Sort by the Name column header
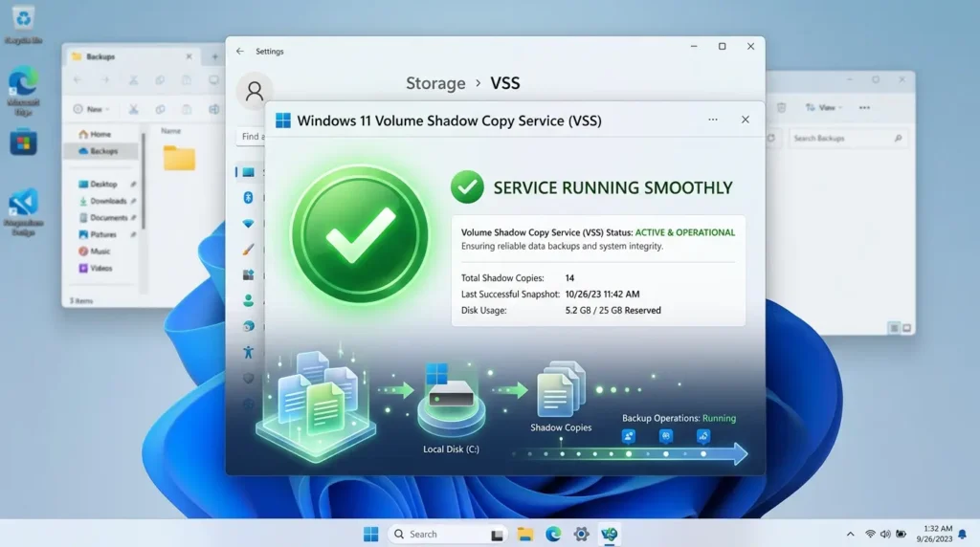The width and height of the screenshot is (980, 547). pyautogui.click(x=170, y=131)
